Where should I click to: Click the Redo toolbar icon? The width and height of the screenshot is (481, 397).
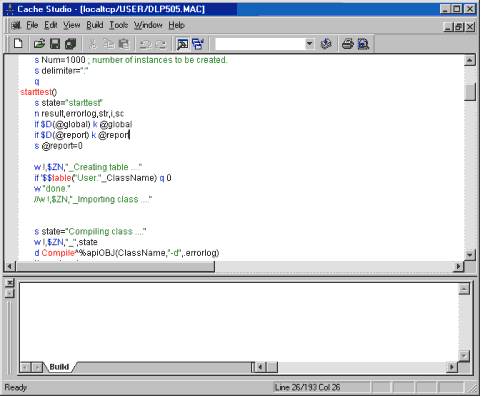click(x=161, y=44)
